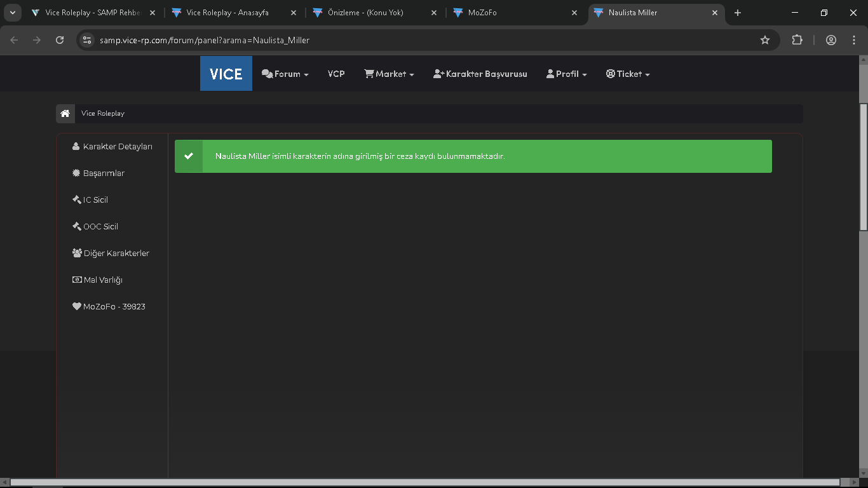Open Chrome three-dot menu

(x=854, y=40)
